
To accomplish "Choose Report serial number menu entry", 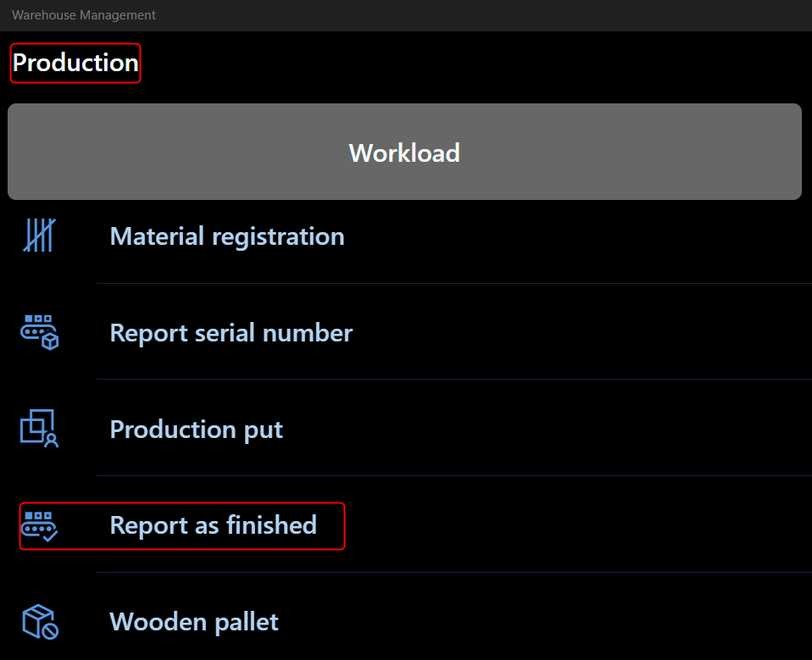I will (x=406, y=332).
